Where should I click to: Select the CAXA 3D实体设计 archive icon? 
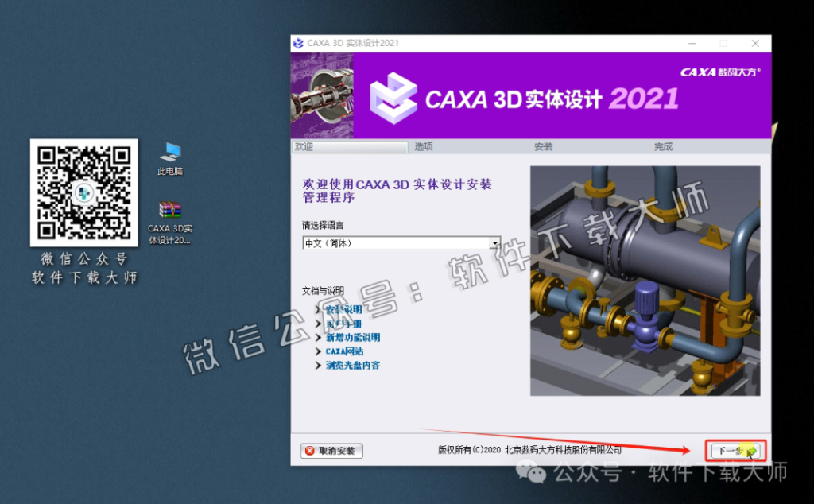coord(170,223)
